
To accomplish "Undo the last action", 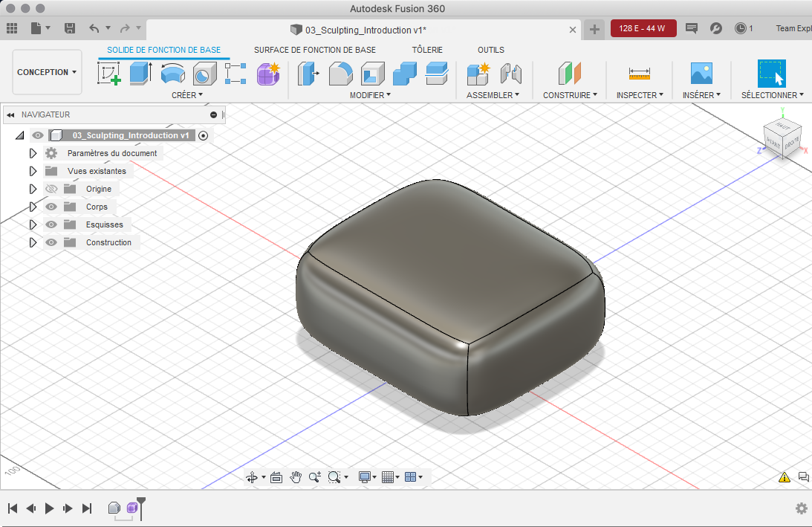I will [94, 28].
